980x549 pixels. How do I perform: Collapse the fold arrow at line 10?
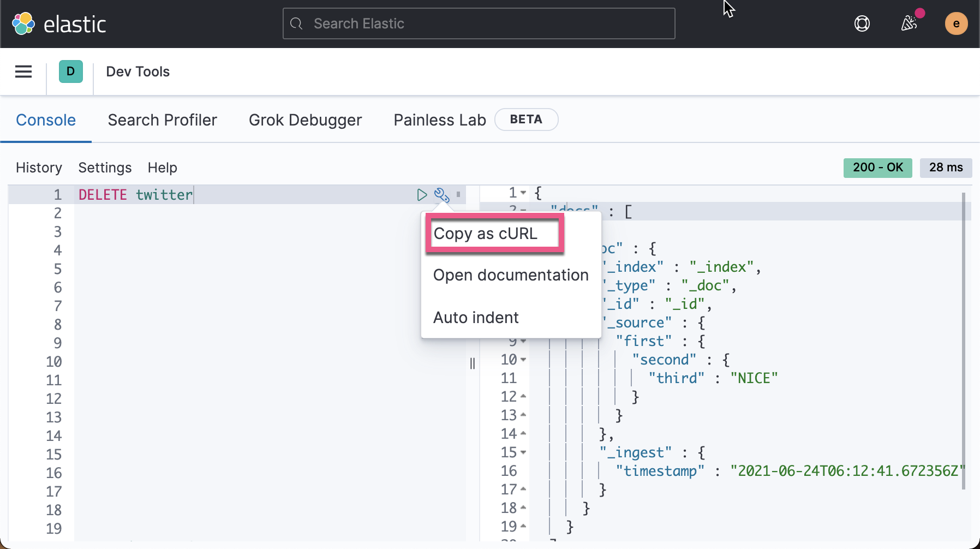(523, 360)
